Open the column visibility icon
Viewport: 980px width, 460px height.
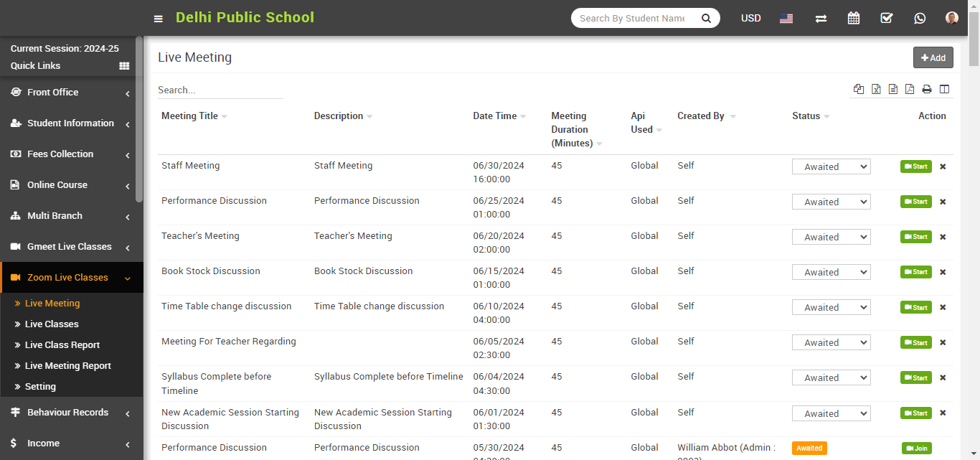click(x=944, y=89)
